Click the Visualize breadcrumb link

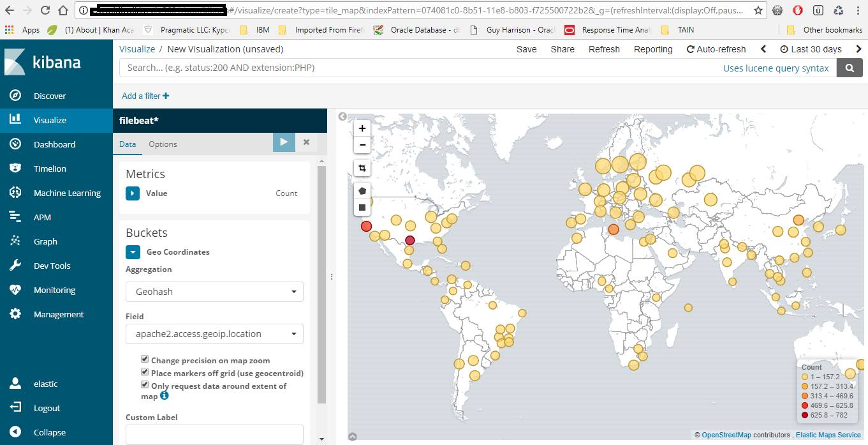137,49
